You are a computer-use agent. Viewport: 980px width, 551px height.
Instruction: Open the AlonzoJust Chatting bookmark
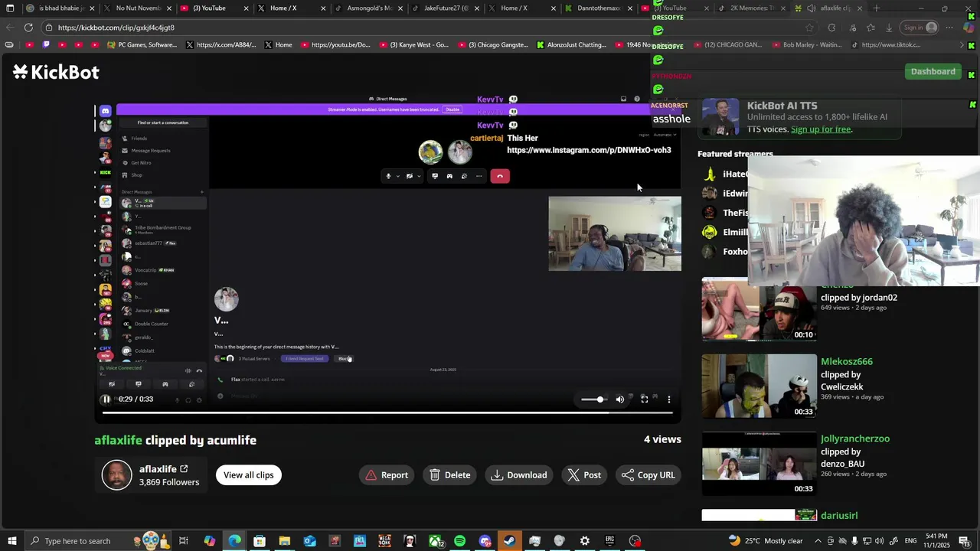tap(571, 45)
